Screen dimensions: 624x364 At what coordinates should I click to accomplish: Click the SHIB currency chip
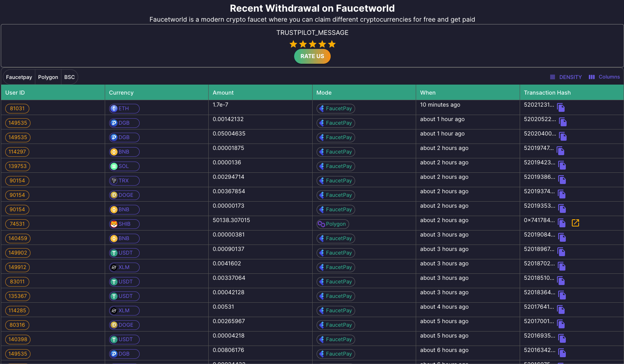point(124,224)
